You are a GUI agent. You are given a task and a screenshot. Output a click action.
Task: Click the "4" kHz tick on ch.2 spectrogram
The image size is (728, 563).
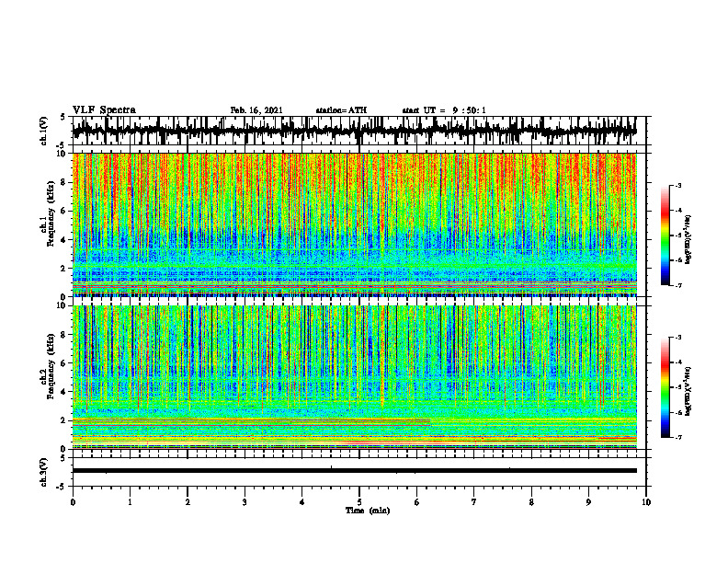click(x=63, y=392)
